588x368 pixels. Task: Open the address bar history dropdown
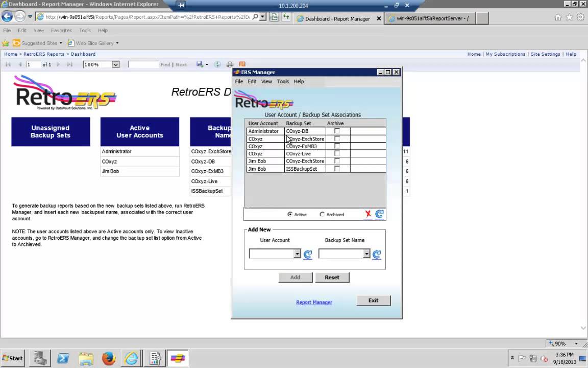click(262, 17)
